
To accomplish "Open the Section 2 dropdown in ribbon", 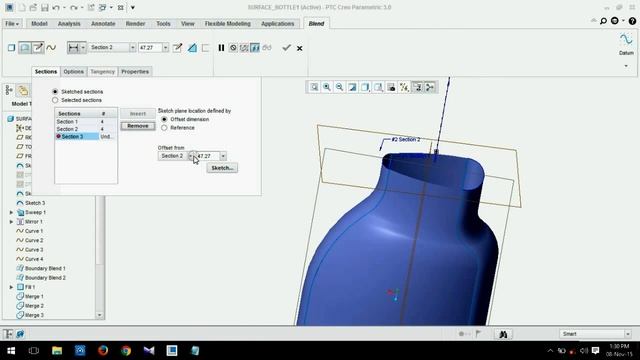I will [x=132, y=48].
